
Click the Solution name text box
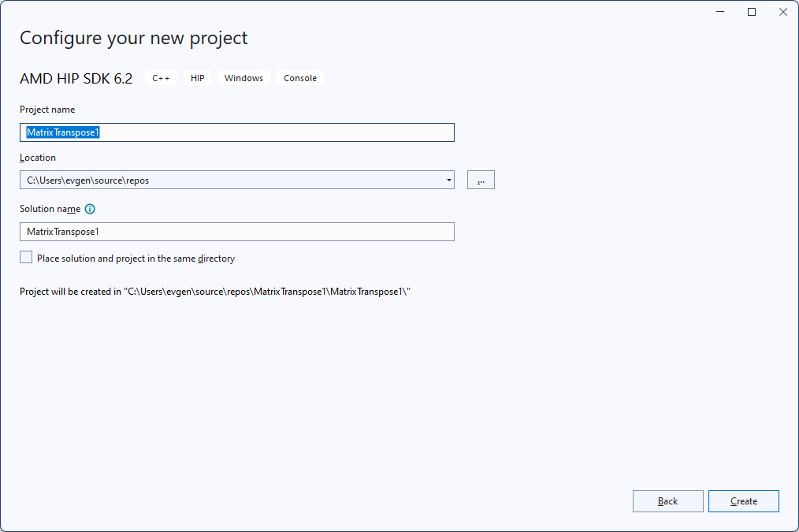point(236,232)
